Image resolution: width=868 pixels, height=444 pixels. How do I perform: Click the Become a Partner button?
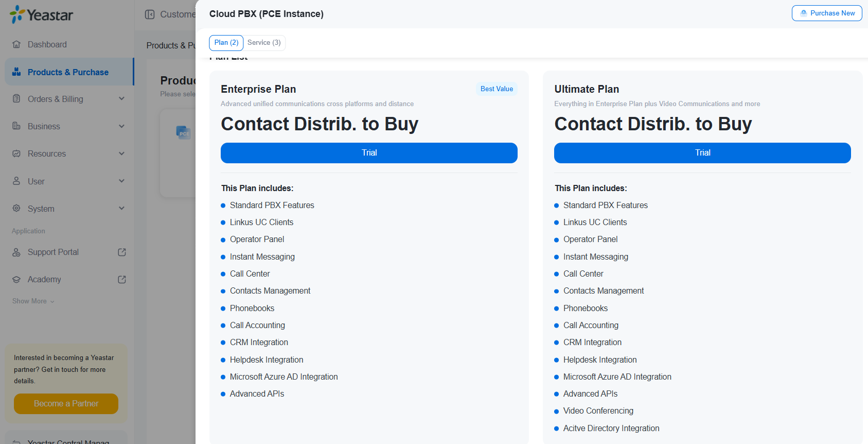click(66, 404)
